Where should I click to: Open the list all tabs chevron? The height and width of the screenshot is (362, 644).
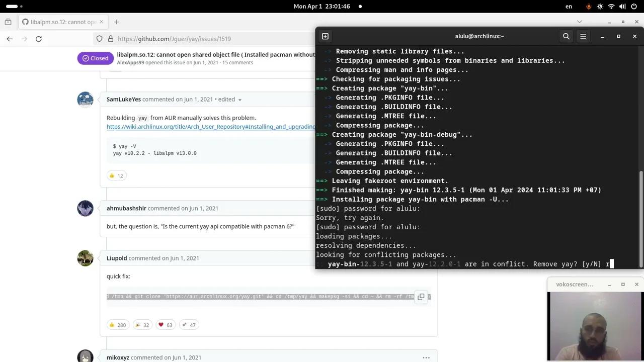pyautogui.click(x=580, y=22)
